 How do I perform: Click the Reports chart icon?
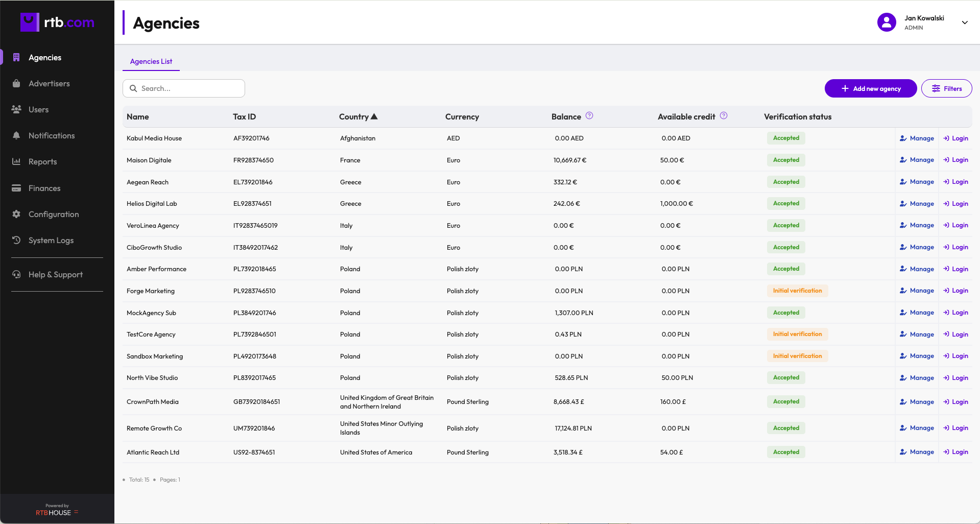(x=16, y=161)
